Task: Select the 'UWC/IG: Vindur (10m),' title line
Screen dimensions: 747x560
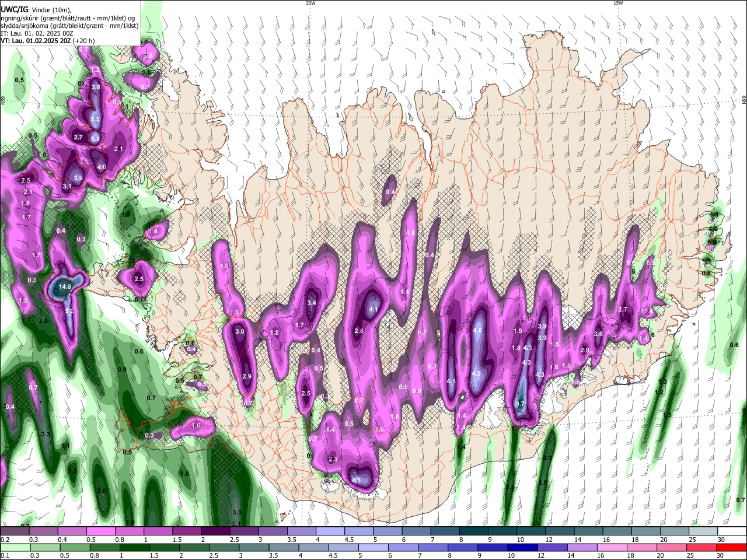Action: point(36,9)
